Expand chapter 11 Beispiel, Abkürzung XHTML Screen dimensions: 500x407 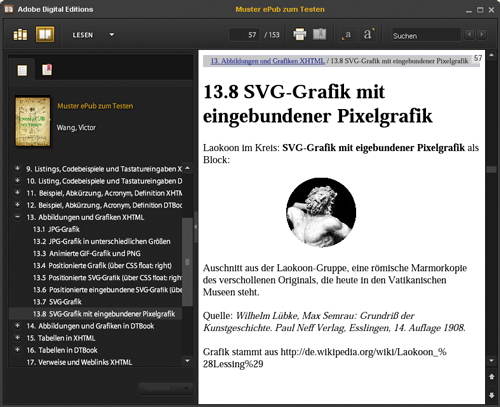click(17, 192)
